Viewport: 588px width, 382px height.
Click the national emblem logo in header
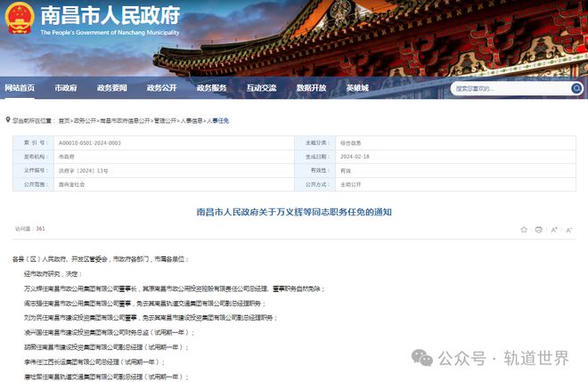[x=20, y=18]
